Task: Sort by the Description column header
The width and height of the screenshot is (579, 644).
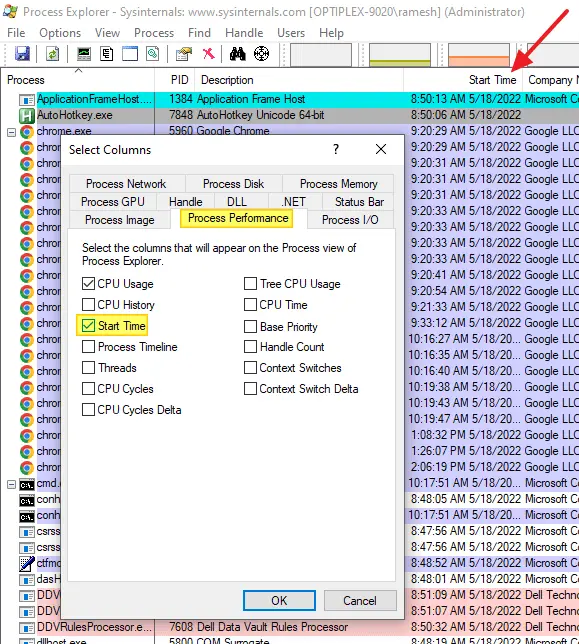Action: (x=299, y=80)
